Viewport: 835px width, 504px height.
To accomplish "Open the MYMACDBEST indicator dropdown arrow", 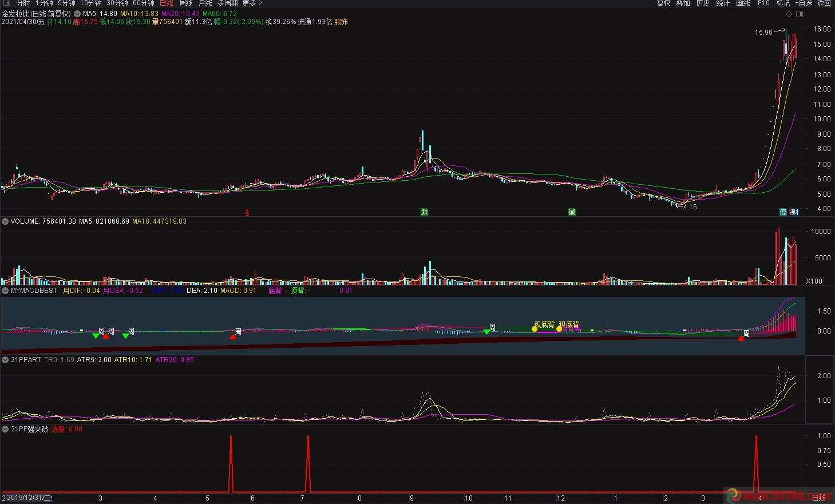I will coord(5,291).
